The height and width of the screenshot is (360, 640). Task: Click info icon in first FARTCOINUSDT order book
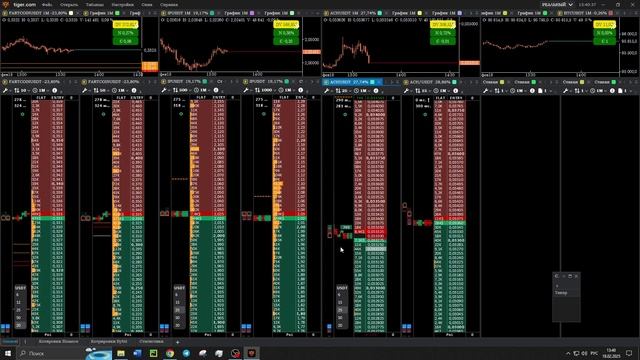click(55, 91)
